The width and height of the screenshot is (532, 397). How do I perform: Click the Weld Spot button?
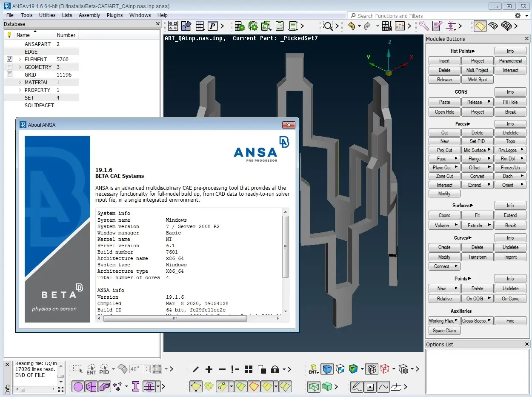pos(478,80)
